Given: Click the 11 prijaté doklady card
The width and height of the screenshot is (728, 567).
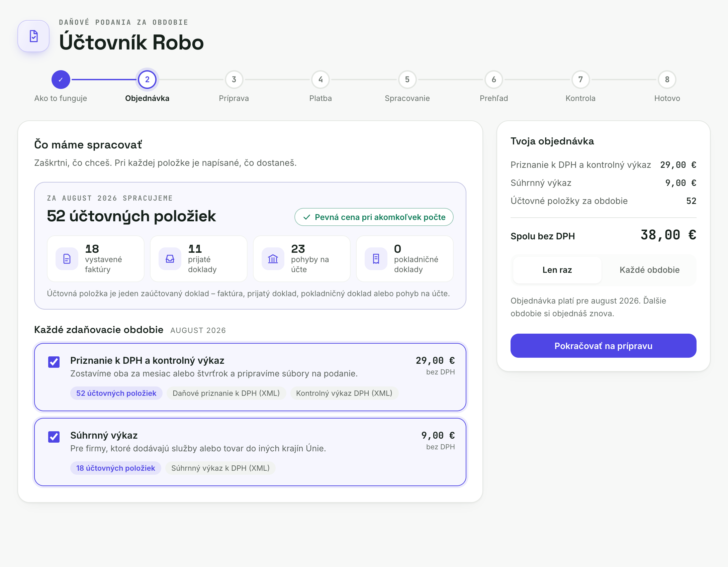Looking at the screenshot, I should coord(199,259).
